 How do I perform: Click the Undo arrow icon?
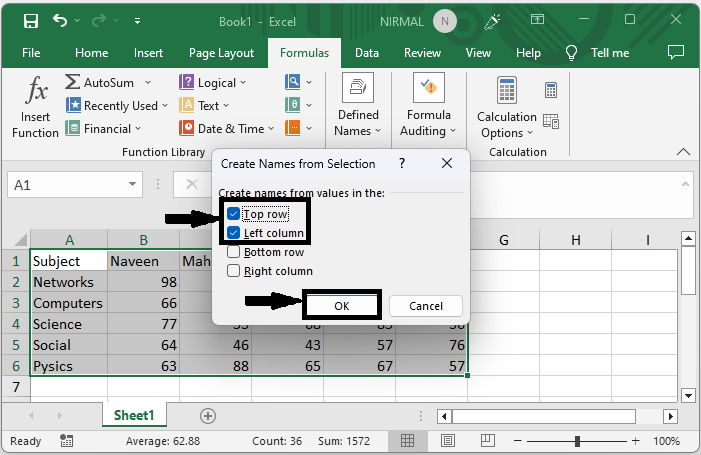[x=61, y=21]
